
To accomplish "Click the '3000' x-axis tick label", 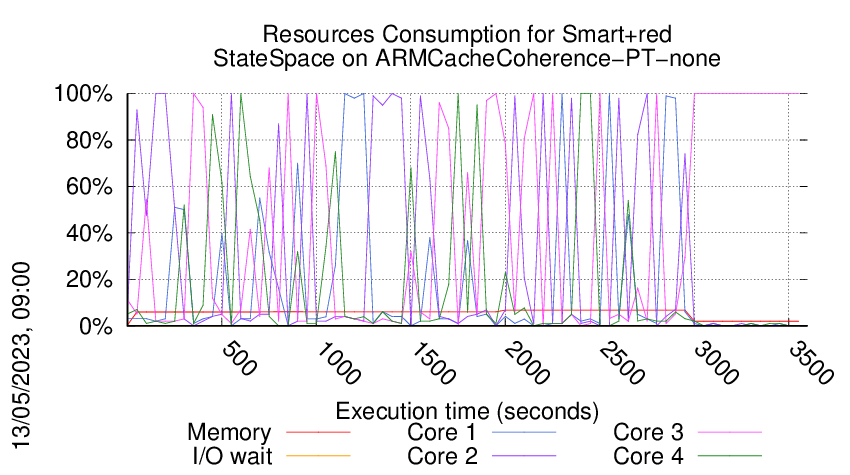I will click(716, 363).
